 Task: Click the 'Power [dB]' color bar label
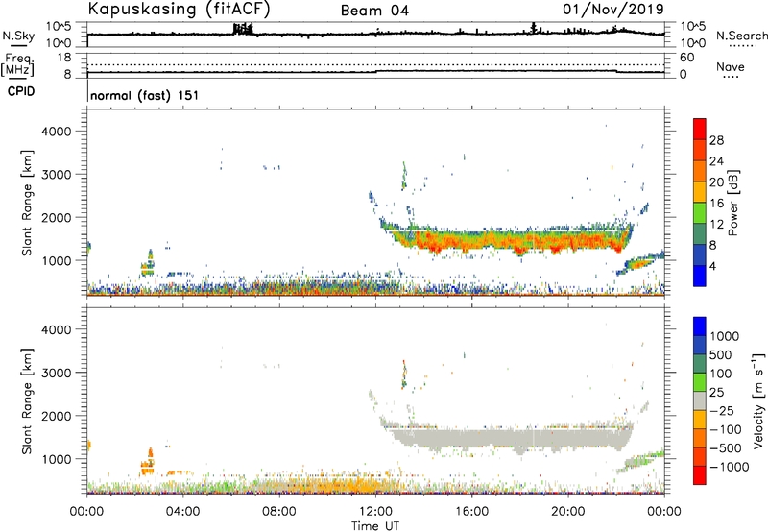[x=732, y=203]
